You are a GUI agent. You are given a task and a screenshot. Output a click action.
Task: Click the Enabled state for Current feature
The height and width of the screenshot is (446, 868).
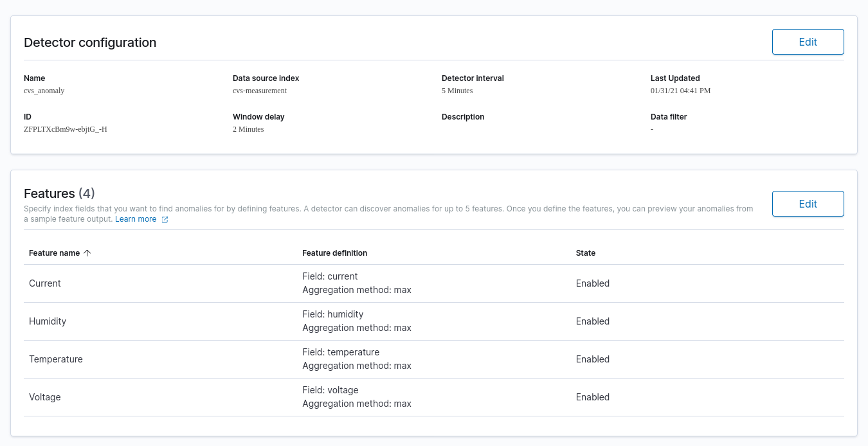click(592, 283)
